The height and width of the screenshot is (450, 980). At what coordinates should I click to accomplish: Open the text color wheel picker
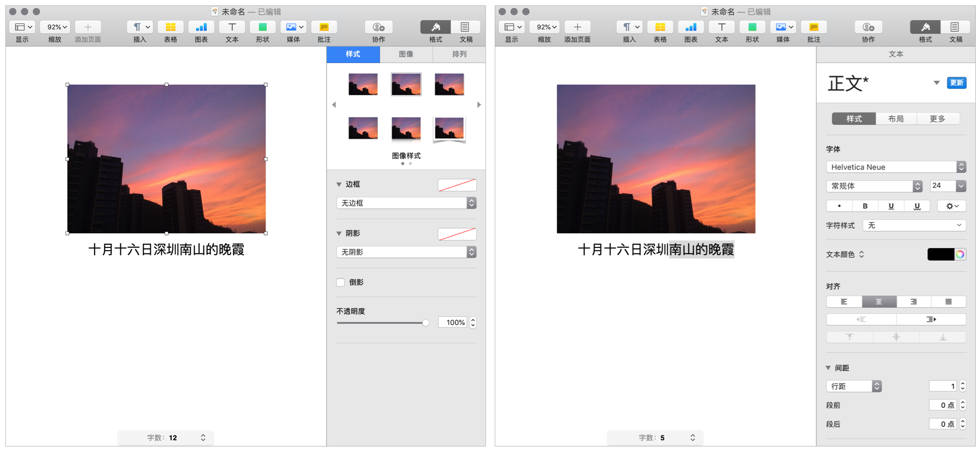(x=960, y=254)
